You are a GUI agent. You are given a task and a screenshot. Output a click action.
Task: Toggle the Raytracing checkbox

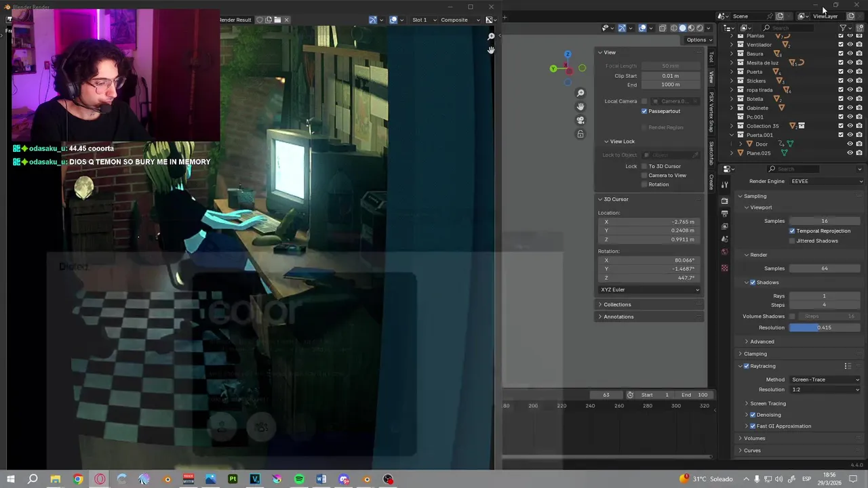(x=747, y=366)
